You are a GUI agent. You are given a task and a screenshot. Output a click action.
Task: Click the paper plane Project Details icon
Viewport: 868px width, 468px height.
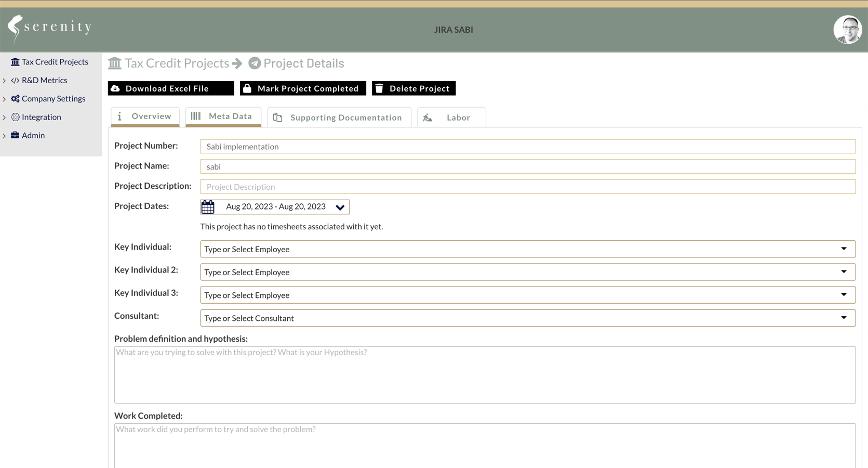[255, 63]
